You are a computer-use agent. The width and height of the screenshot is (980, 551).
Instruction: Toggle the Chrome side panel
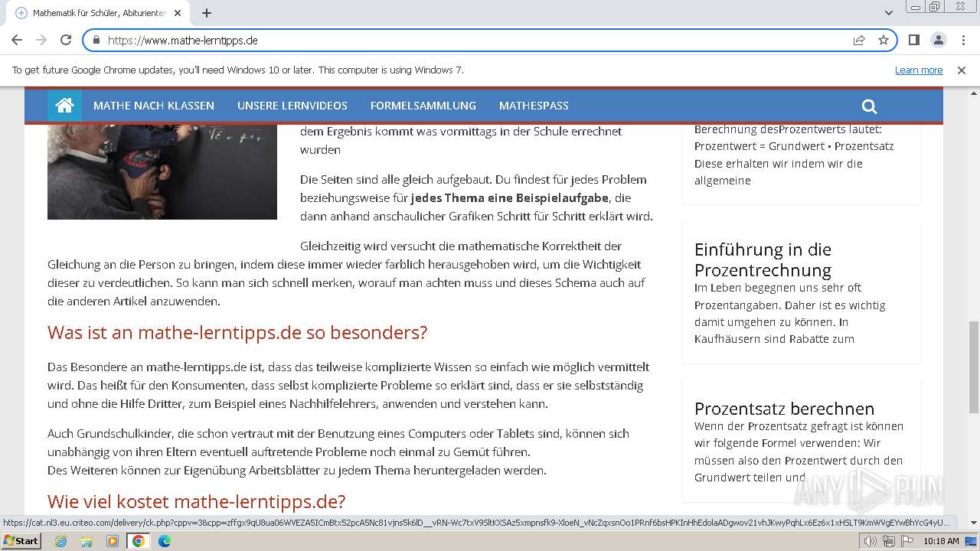913,40
